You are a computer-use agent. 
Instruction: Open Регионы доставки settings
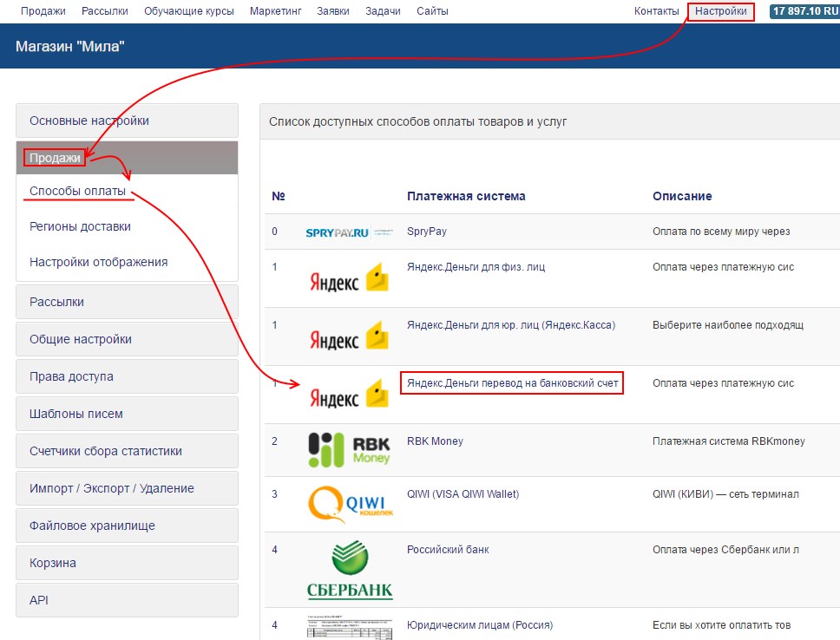[80, 226]
